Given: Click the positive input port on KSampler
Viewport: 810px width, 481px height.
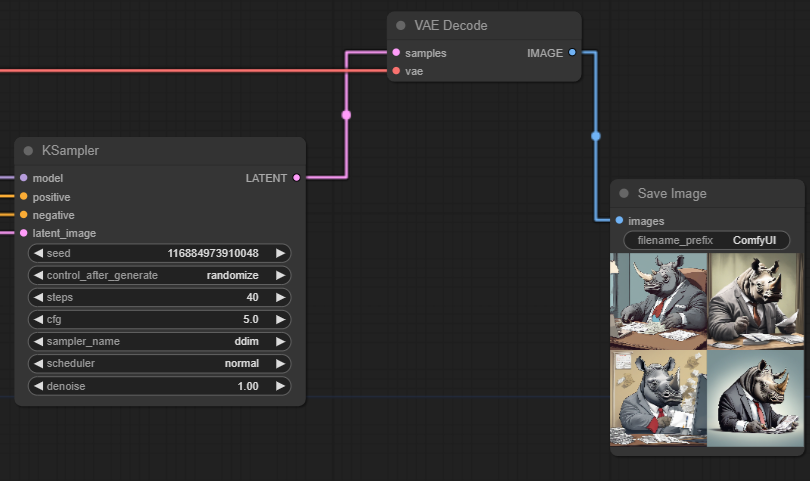Looking at the screenshot, I should tap(24, 196).
